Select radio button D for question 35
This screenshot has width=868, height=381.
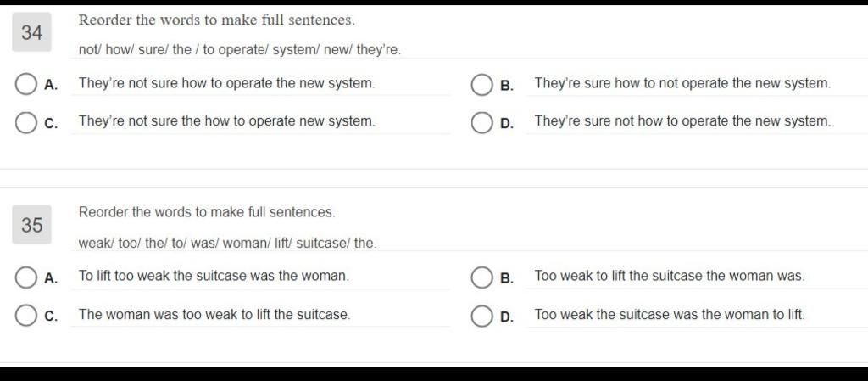pyautogui.click(x=481, y=315)
